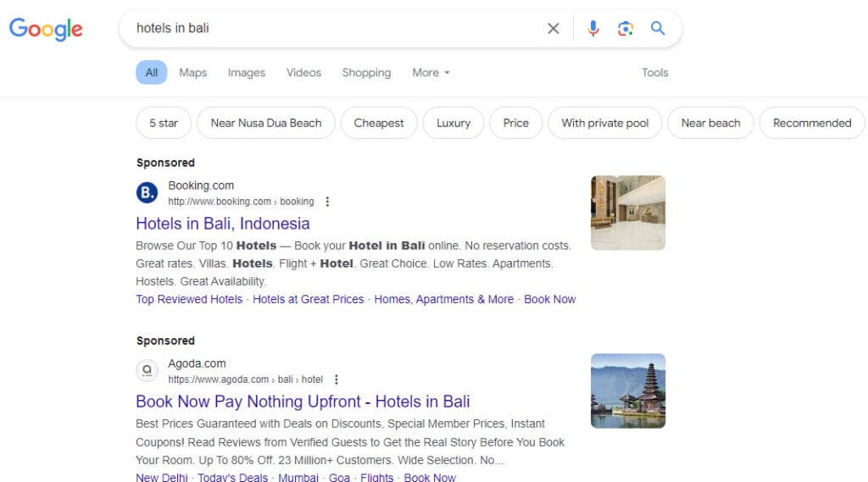The height and width of the screenshot is (482, 868).
Task: Clear the search box with X icon
Action: tap(553, 28)
